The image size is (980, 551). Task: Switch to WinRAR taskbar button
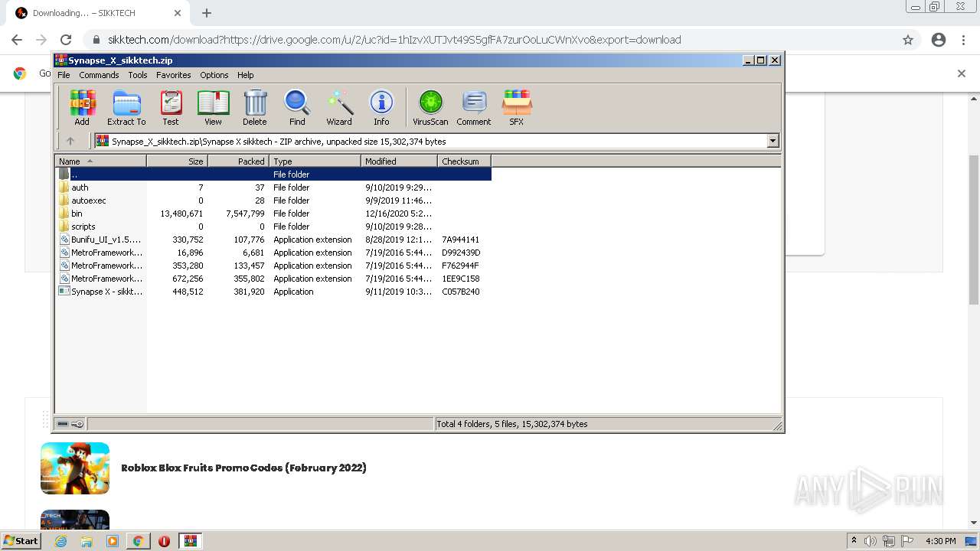pyautogui.click(x=190, y=541)
